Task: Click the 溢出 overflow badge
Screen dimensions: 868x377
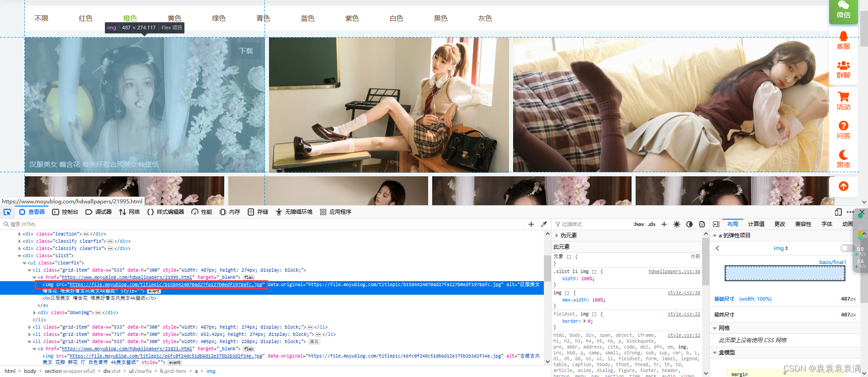Action: pyautogui.click(x=314, y=342)
